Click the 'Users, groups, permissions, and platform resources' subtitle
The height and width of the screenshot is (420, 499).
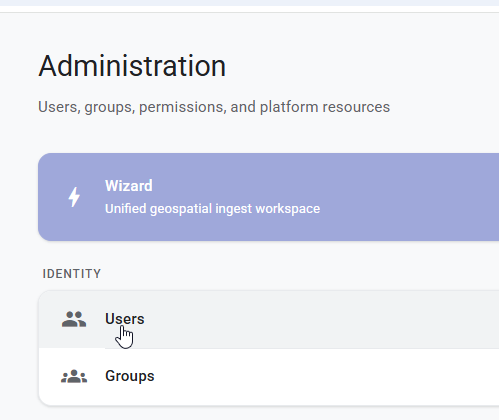(x=214, y=107)
